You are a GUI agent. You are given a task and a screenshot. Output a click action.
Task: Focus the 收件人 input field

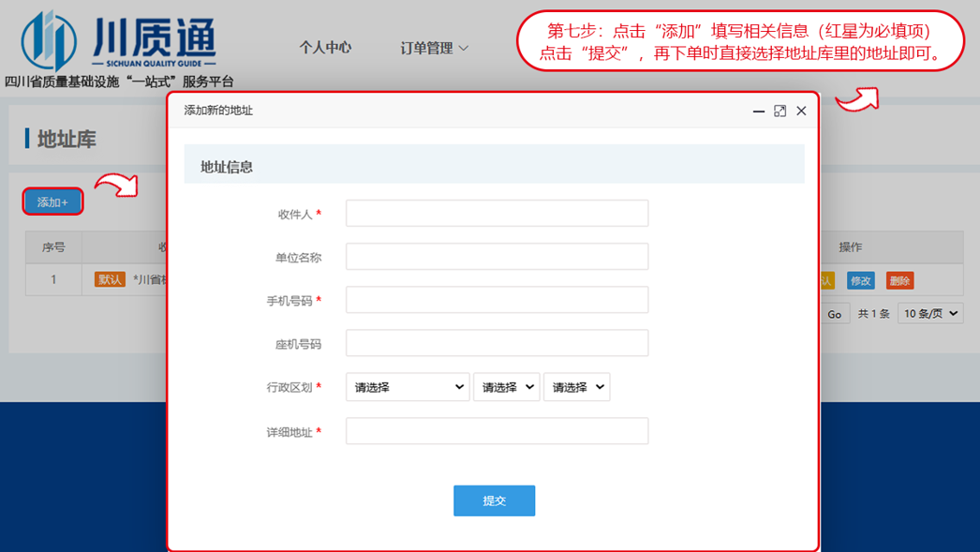497,214
